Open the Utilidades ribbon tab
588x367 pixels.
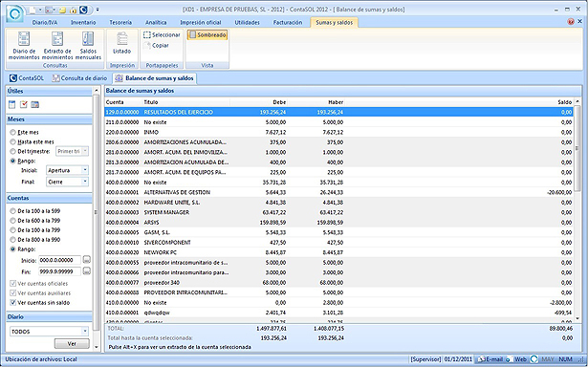(247, 23)
